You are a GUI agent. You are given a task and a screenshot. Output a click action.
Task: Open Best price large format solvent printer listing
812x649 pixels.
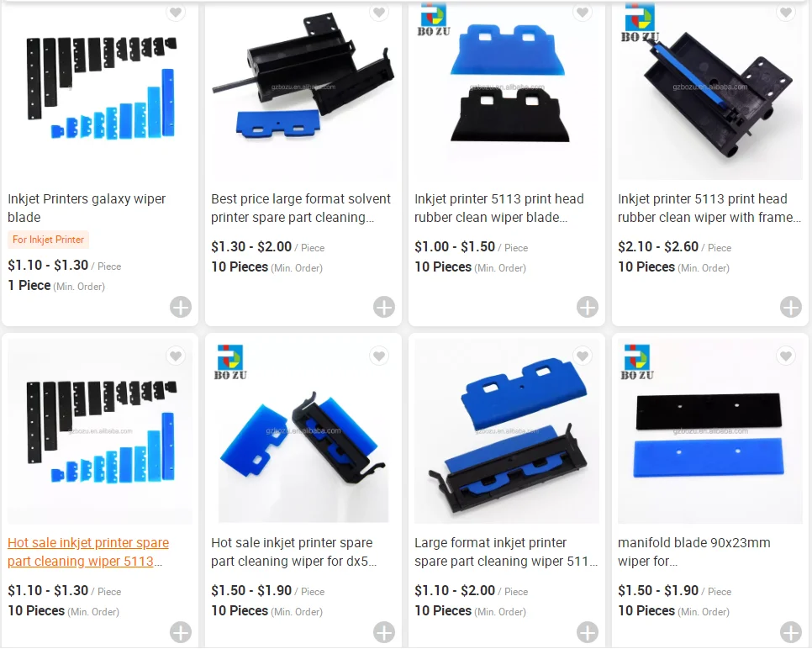click(301, 208)
